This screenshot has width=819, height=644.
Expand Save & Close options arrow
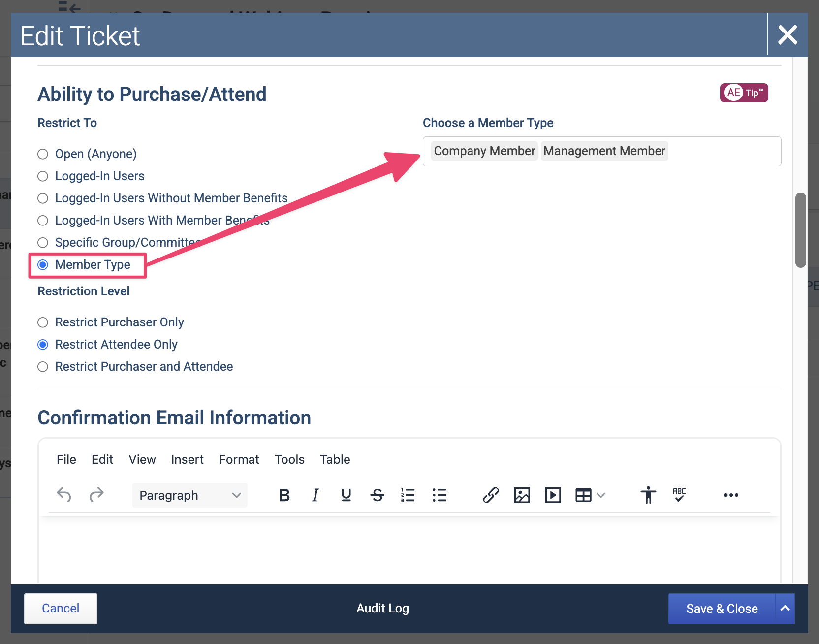coord(785,609)
